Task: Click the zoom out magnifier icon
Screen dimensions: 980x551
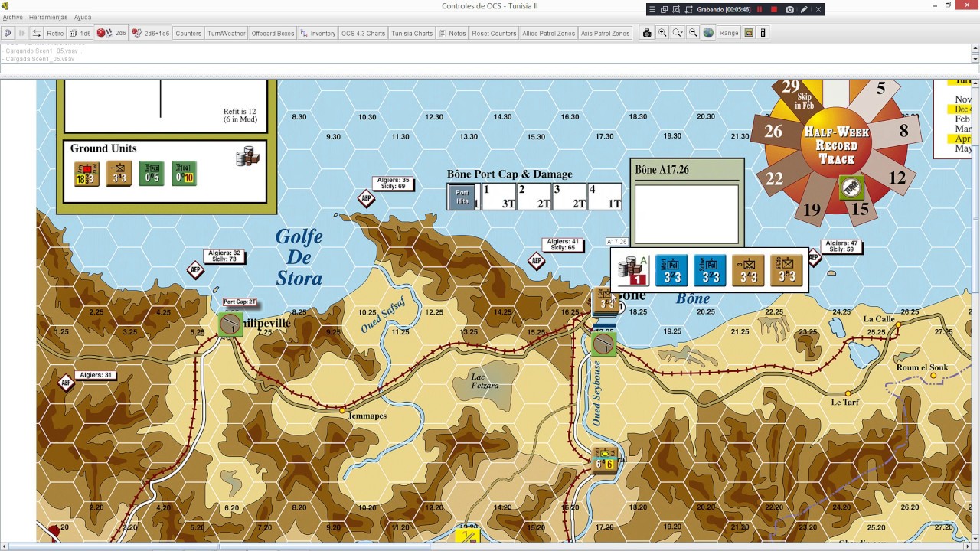Action: point(693,33)
